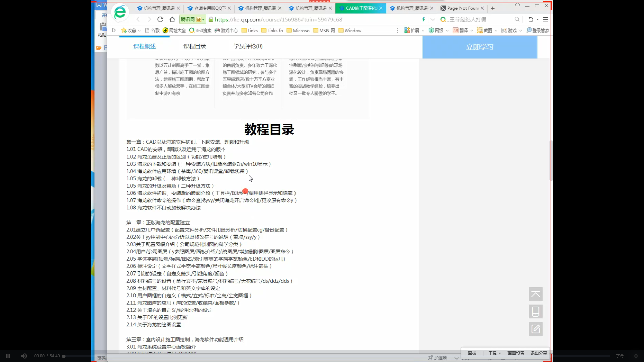Click the skin shirt icon in title bar
Screen dimensions: 644x362
517,6
